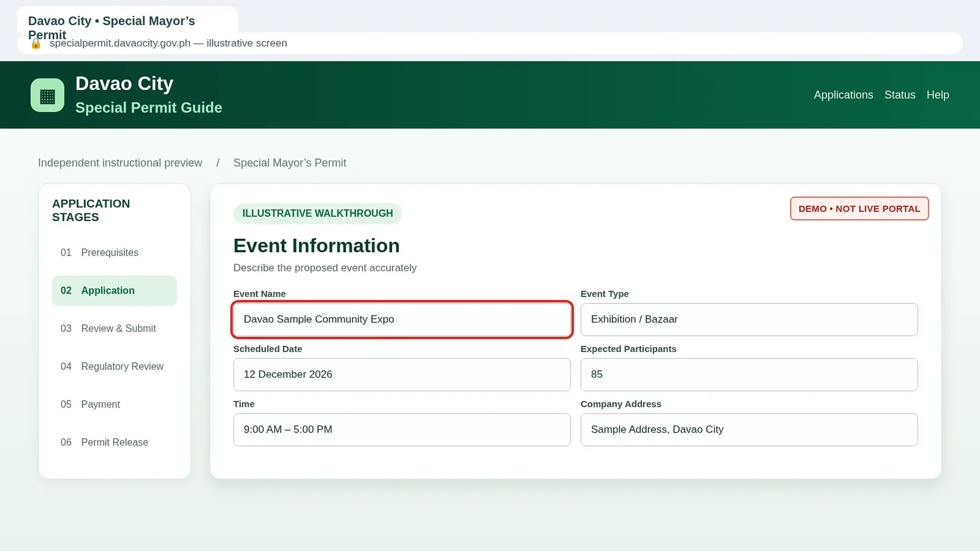Image resolution: width=980 pixels, height=551 pixels.
Task: Click the APPLICATION STAGES heading
Action: (91, 210)
